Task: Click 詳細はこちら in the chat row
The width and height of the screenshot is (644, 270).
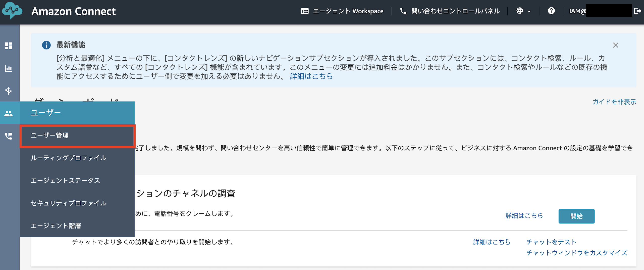Action: tap(492, 242)
